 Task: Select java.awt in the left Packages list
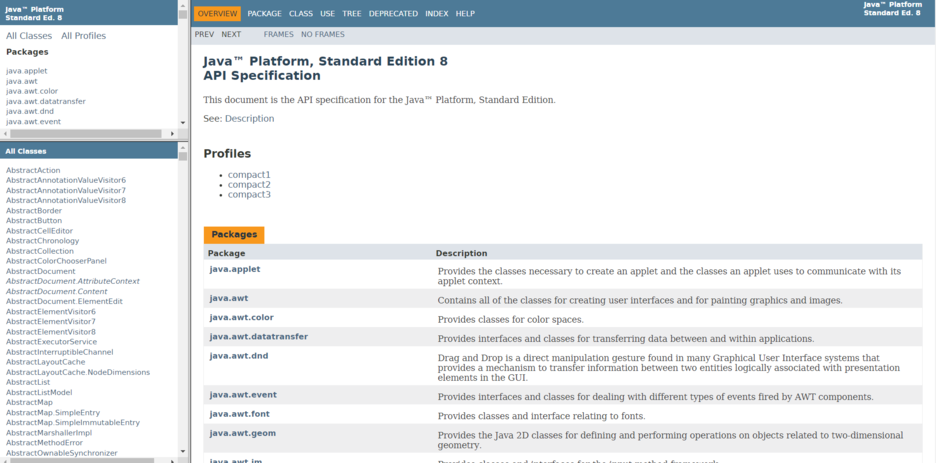[22, 81]
